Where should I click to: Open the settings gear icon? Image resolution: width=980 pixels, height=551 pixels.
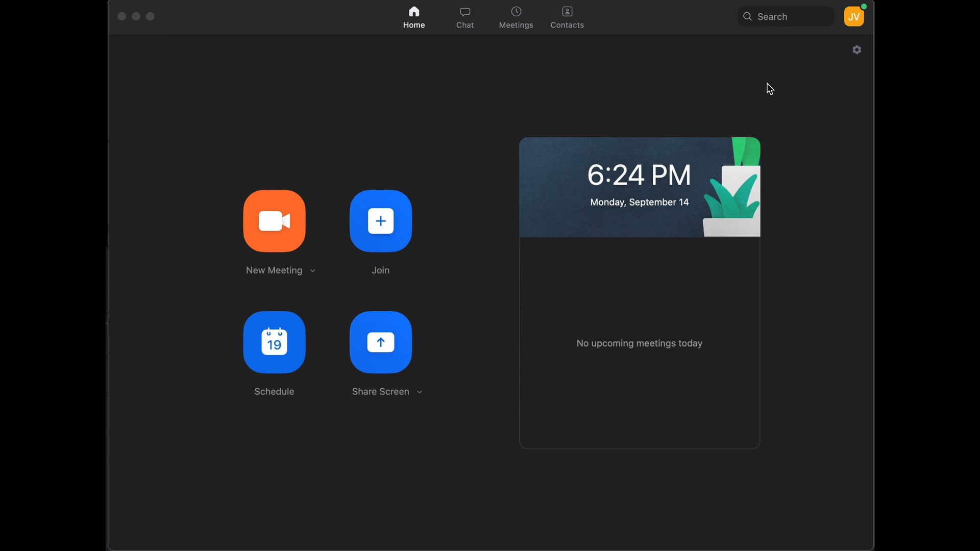point(857,49)
